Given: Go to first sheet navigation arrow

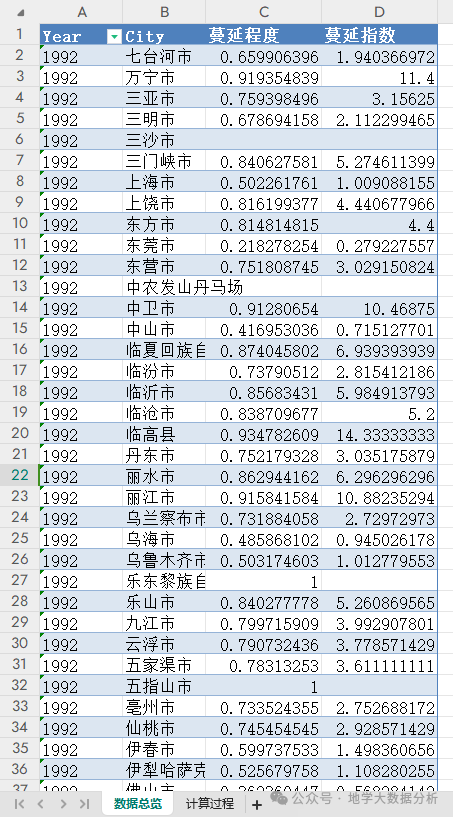Looking at the screenshot, I should pos(19,804).
